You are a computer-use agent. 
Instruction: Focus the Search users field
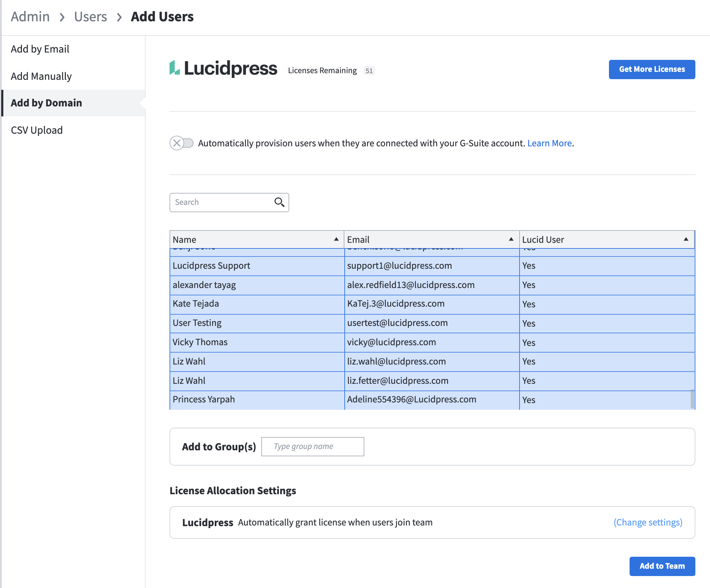229,202
